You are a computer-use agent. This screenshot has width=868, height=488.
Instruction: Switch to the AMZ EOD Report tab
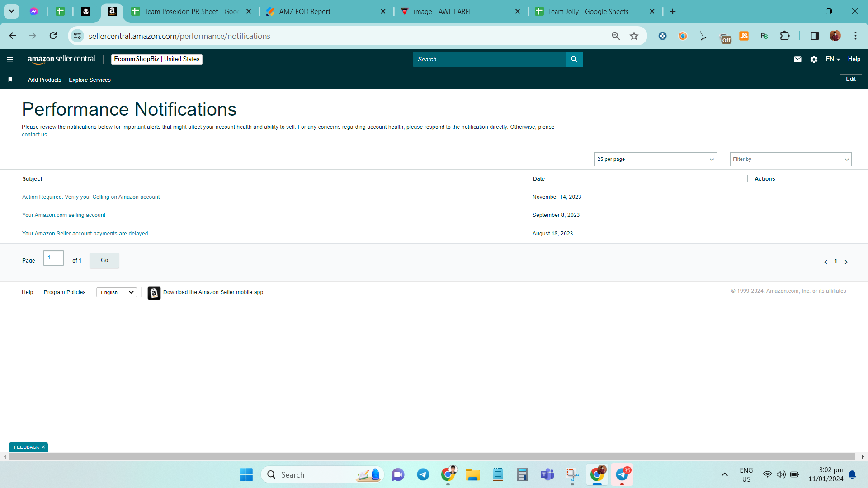pos(325,12)
